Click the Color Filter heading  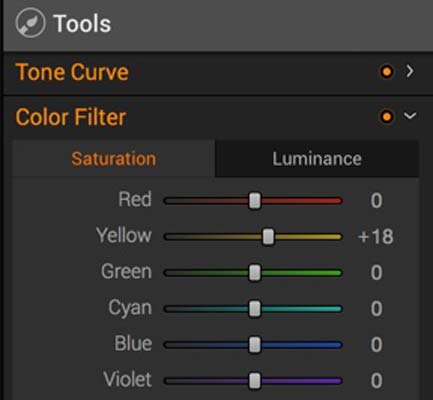point(71,117)
